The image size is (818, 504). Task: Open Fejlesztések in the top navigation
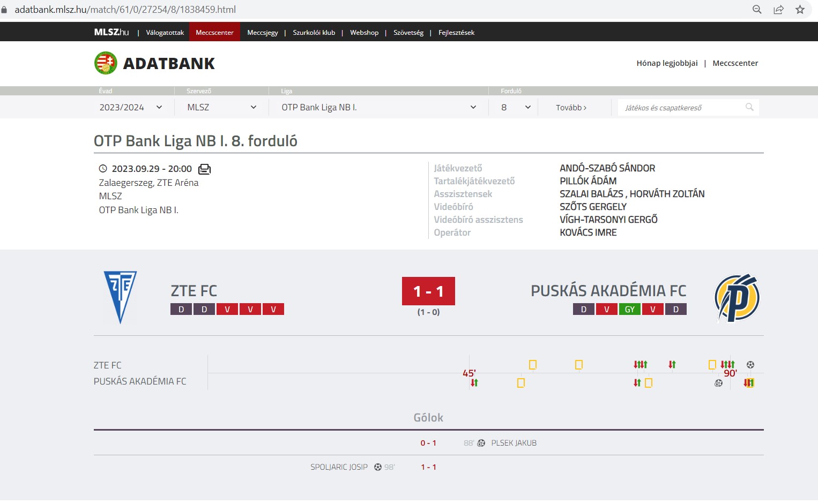point(457,33)
